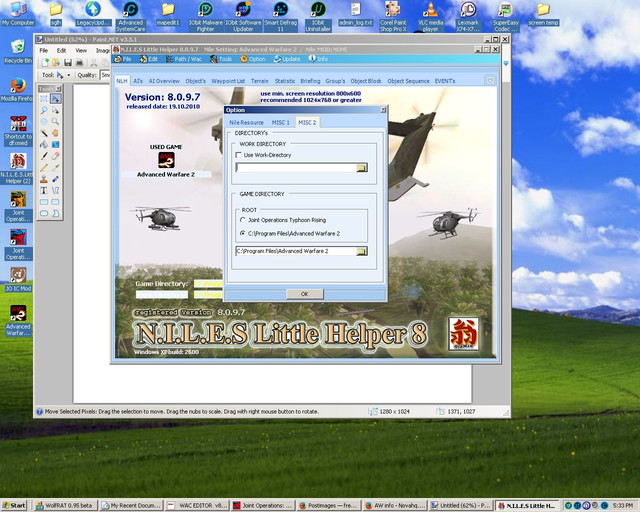The width and height of the screenshot is (640, 512).
Task: Select the Ellipse shape tool
Action: (44, 213)
